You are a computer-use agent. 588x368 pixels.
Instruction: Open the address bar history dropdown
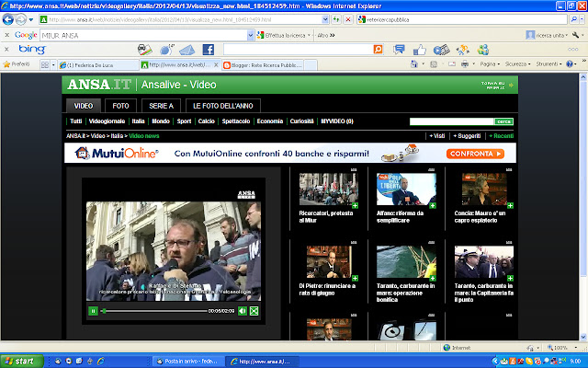325,19
